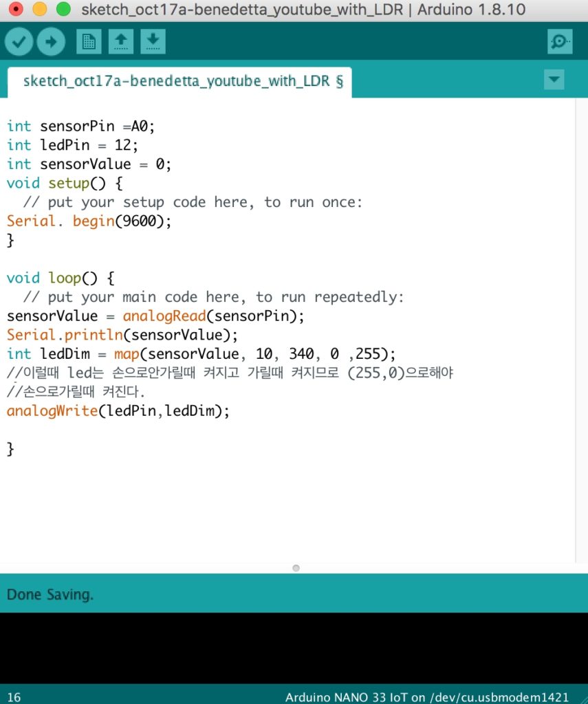588x704 pixels.
Task: Click the 'int ledDim = map(...)' line
Action: point(202,354)
